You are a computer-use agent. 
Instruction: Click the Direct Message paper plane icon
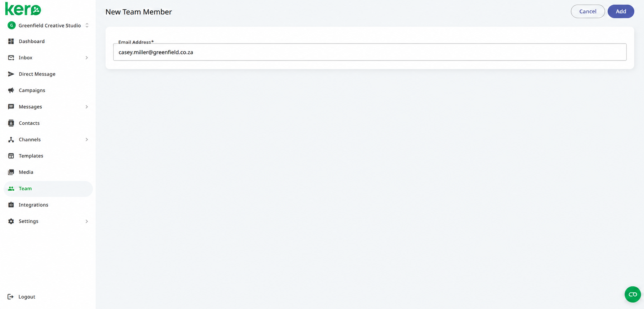tap(11, 74)
